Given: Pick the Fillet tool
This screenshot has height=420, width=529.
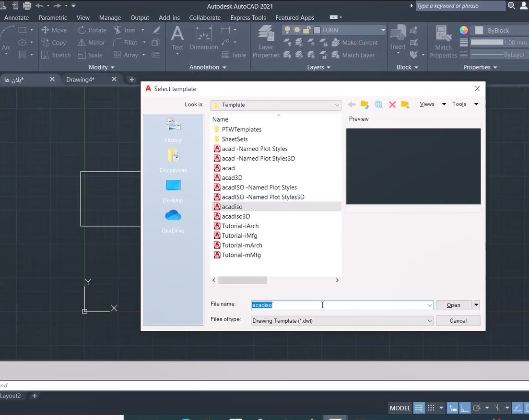Looking at the screenshot, I should [125, 43].
